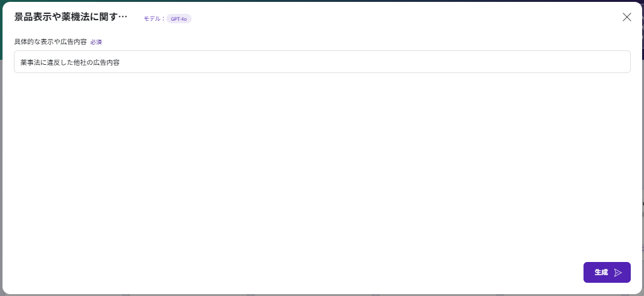Click the dimmed backdrop below the dialog
Screen dimensions: 644x296
[x=315, y=294]
